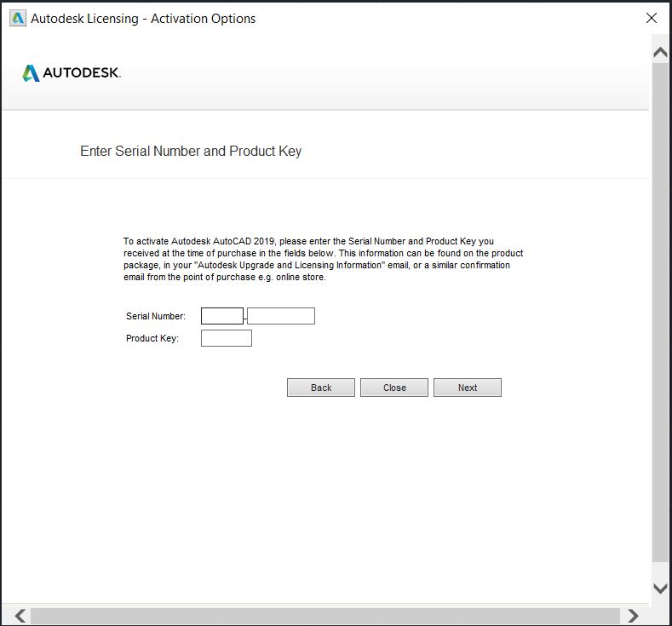This screenshot has width=672, height=626.
Task: Click the vertical scrollbar thumb
Action: click(x=660, y=311)
